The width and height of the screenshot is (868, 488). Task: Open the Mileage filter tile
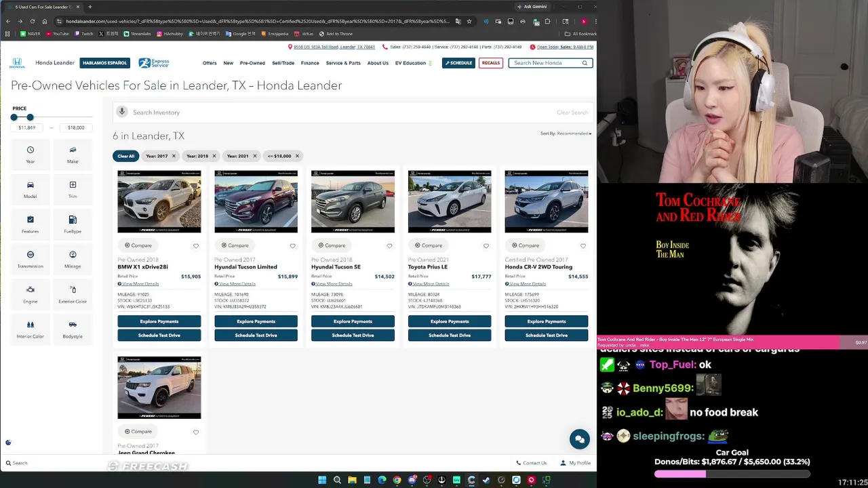click(73, 260)
